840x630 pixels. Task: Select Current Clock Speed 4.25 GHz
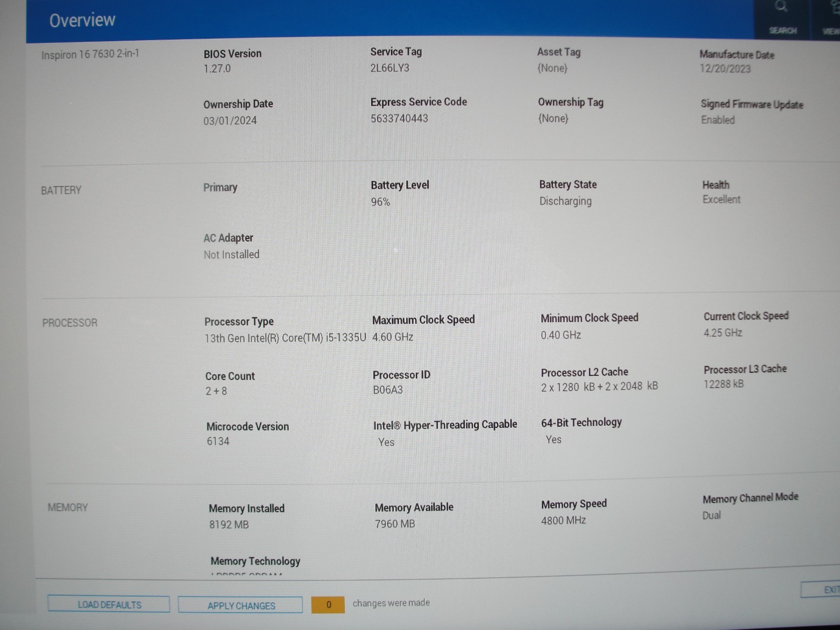tap(723, 333)
